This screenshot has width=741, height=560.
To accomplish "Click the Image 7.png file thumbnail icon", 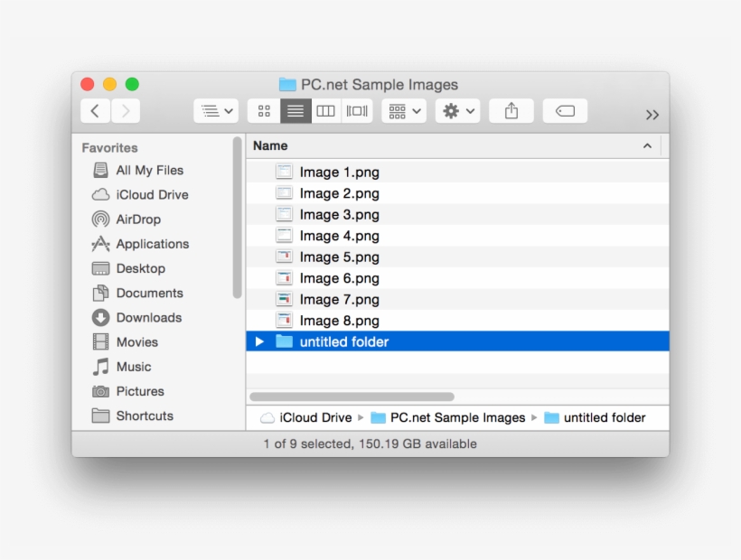I will 284,299.
